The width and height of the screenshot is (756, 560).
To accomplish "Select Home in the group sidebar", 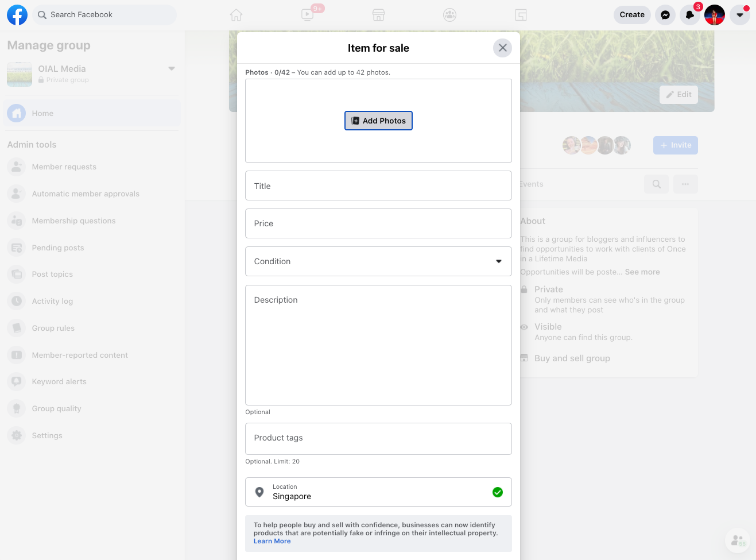I will tap(92, 113).
